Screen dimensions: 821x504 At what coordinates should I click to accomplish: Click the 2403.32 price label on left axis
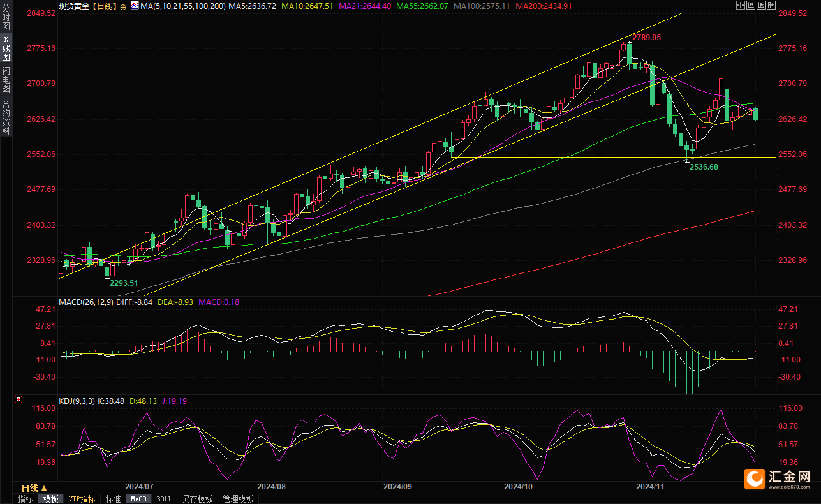click(x=41, y=225)
